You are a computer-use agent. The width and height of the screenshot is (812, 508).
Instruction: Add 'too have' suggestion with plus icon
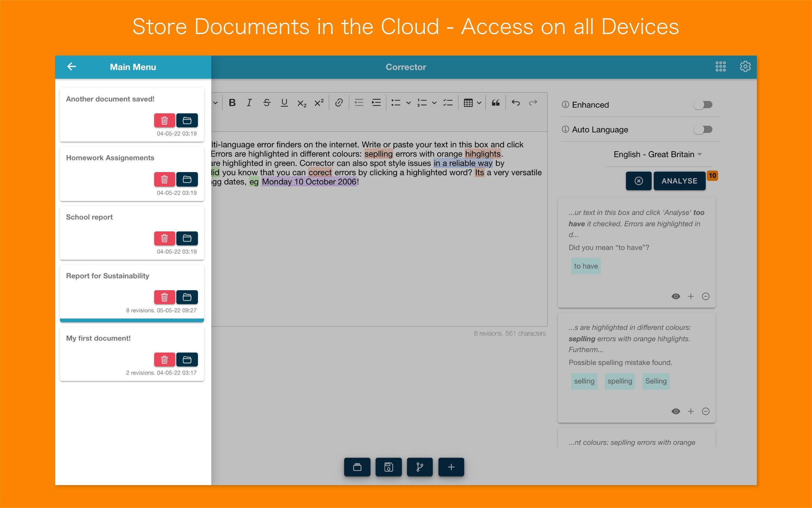[x=691, y=296]
